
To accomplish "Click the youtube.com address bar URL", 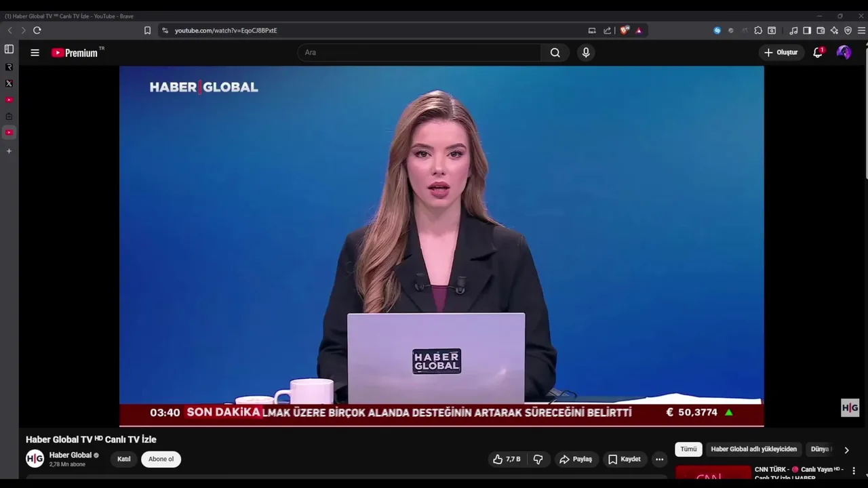I will click(226, 30).
